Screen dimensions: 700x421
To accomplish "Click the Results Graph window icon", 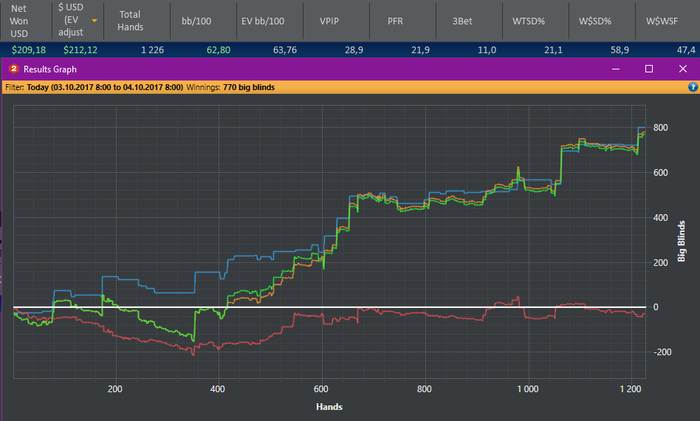I will coord(14,69).
